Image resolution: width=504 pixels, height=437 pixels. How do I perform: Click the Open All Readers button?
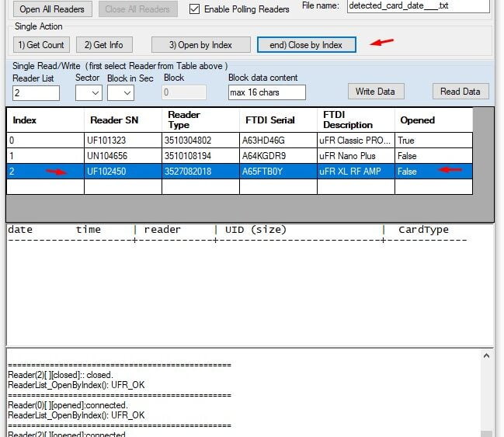click(52, 9)
